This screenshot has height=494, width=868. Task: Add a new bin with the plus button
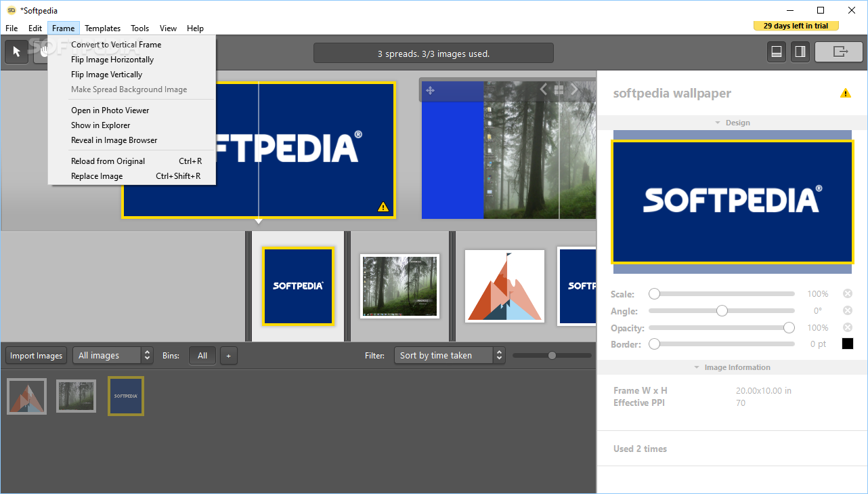pyautogui.click(x=228, y=355)
